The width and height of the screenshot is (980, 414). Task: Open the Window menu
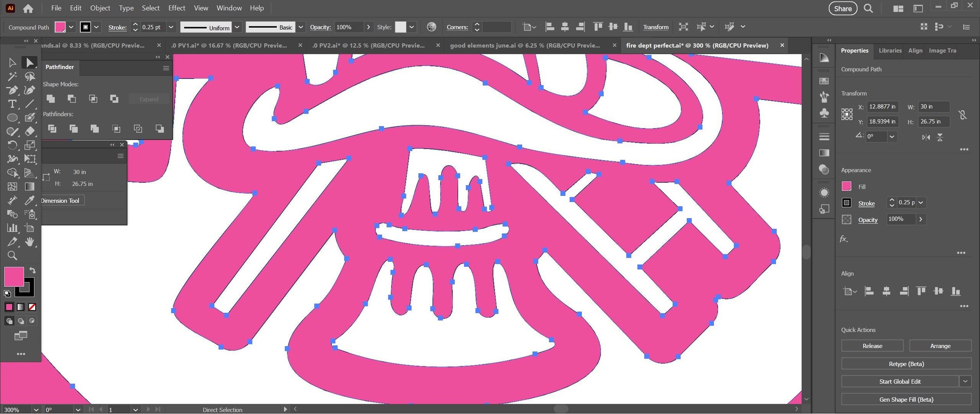click(229, 8)
